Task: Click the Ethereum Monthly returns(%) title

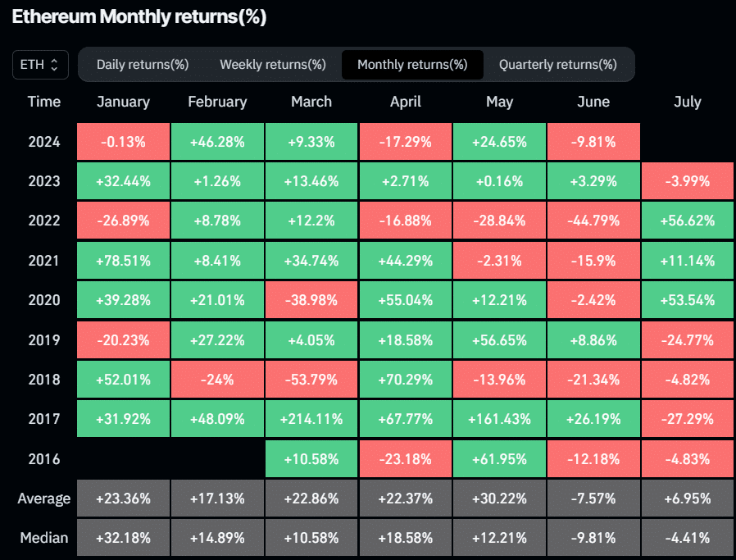Action: pos(139,17)
